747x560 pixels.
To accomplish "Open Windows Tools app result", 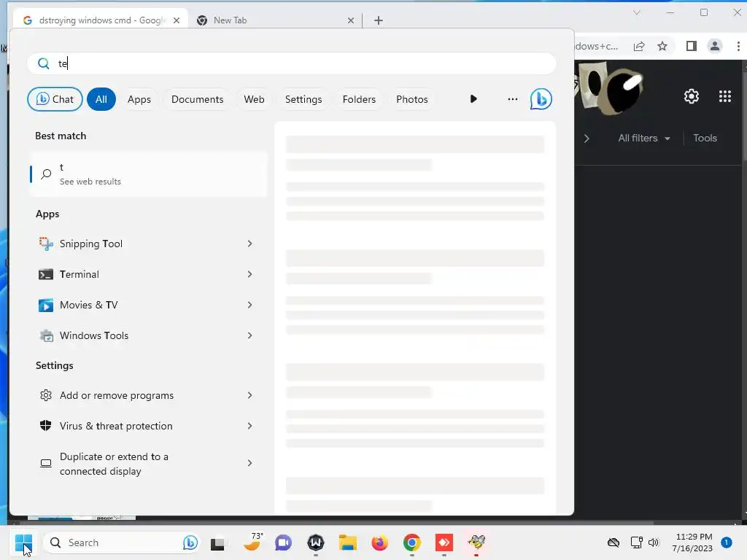I will tap(148, 335).
